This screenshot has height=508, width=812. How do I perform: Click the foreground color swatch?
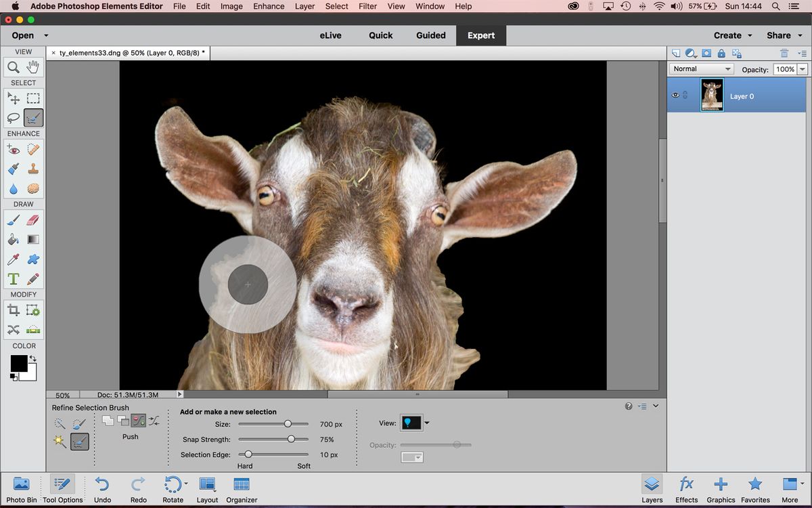[x=20, y=362]
